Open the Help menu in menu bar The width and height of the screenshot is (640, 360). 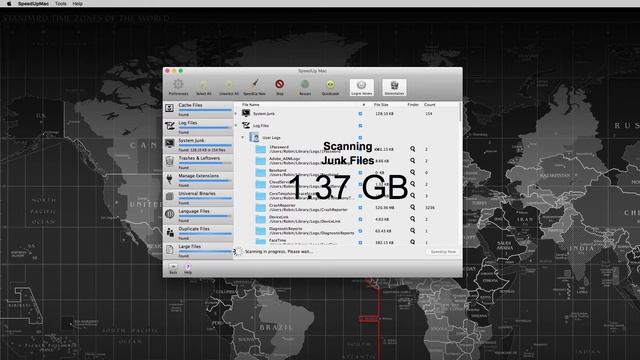[78, 4]
